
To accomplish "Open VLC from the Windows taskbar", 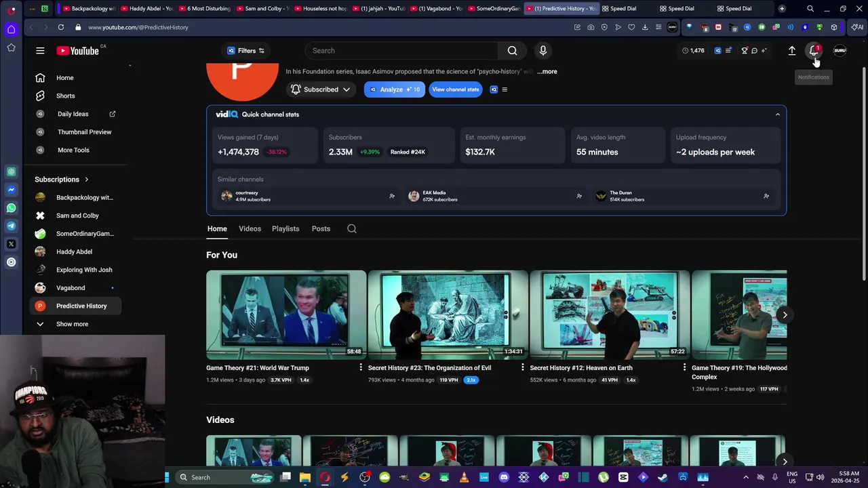I will (464, 477).
